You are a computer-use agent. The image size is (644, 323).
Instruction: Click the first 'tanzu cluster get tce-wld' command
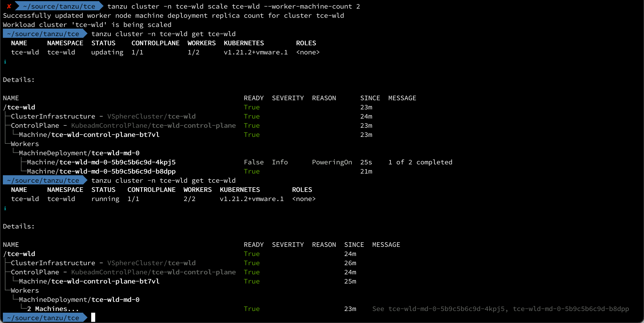[x=163, y=34]
